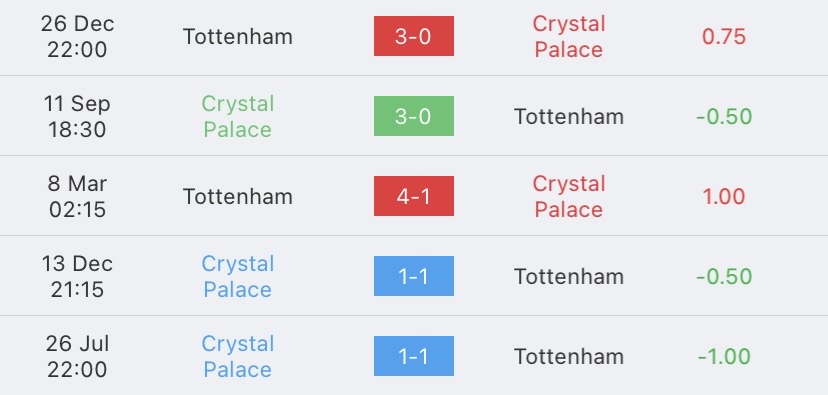Select the 26 Dec 22:00 date cell
Image resolution: width=828 pixels, height=395 pixels.
pyautogui.click(x=77, y=36)
